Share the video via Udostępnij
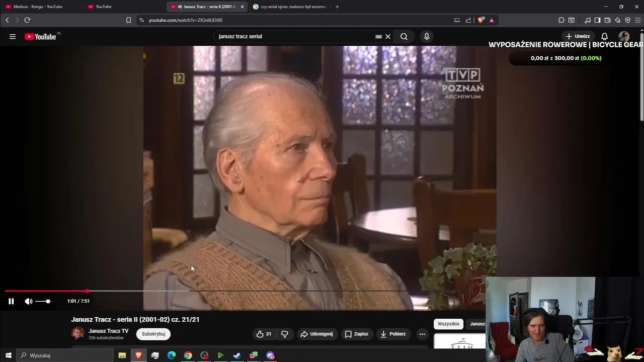Image resolution: width=644 pixels, height=362 pixels. 316,334
